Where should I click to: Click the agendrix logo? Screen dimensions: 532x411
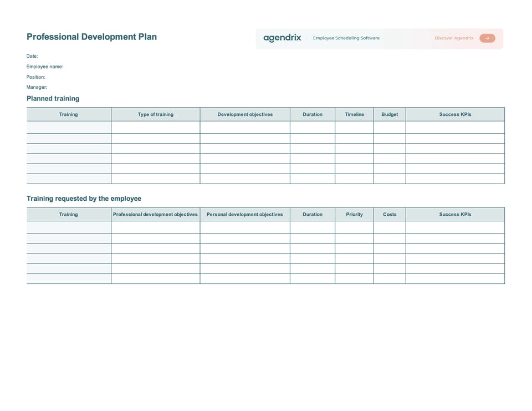pos(282,38)
